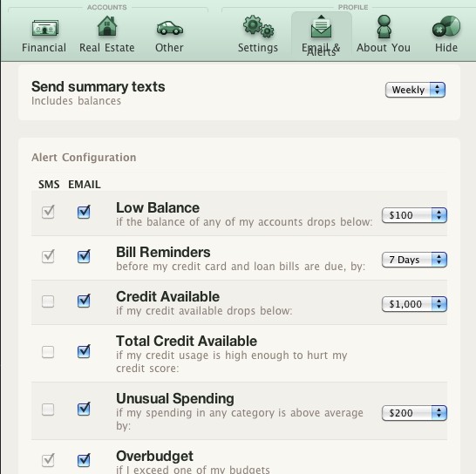Change the $100 Low Balance threshold dropdown
Viewport: 476px width, 474px height.
click(414, 215)
